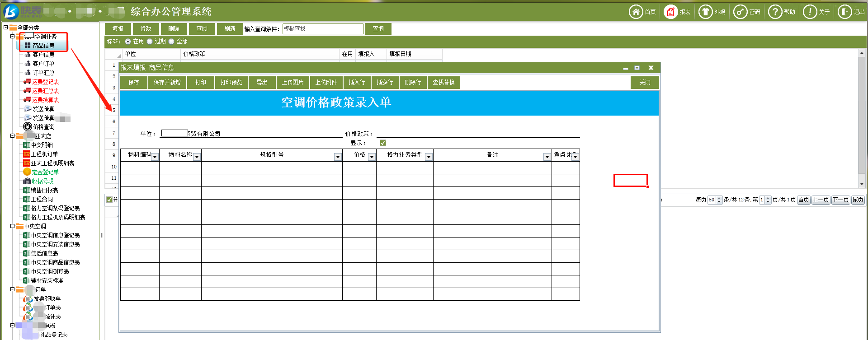Open the 物料编码 column filter dropdown

[155, 157]
